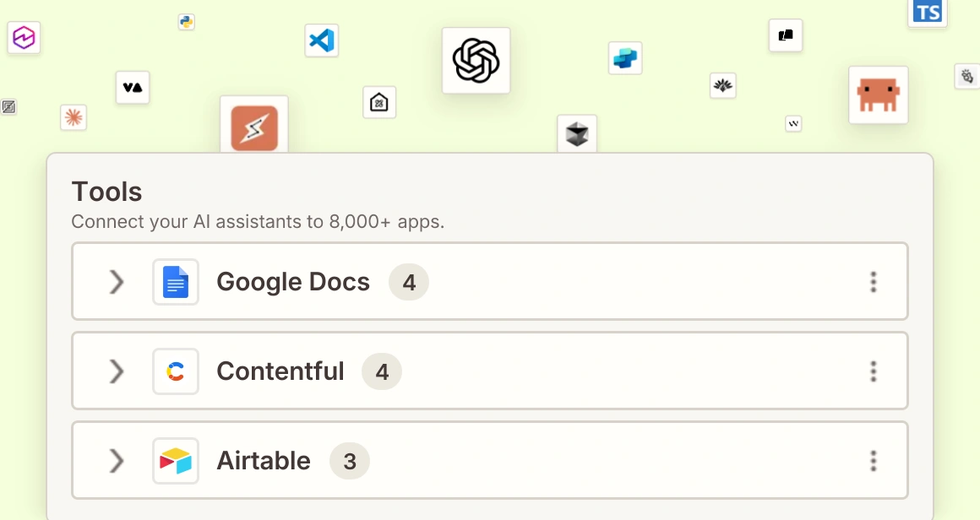Expand the Airtable tool row

(x=117, y=461)
